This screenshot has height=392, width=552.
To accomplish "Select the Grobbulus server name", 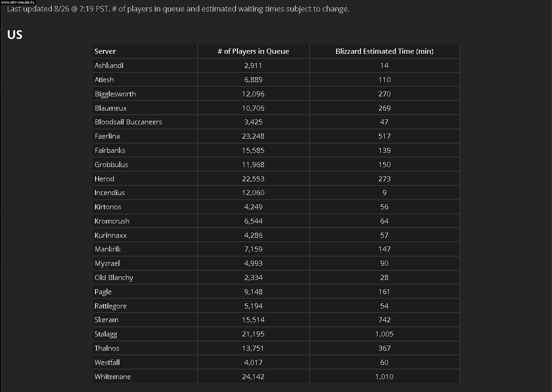I will (111, 164).
